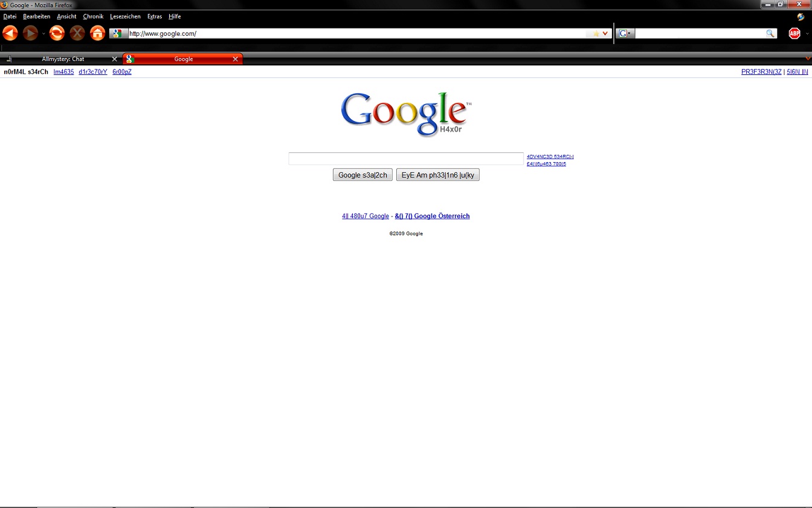Click the Google site favicon in address bar
The height and width of the screenshot is (508, 812).
[117, 34]
